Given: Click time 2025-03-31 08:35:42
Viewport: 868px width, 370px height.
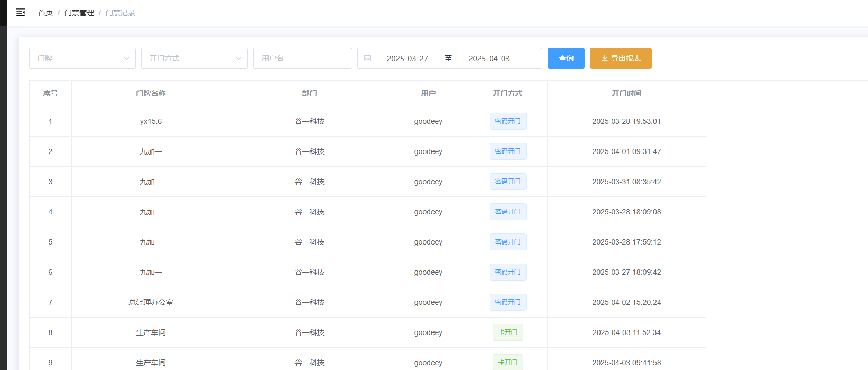Looking at the screenshot, I should click(626, 182).
